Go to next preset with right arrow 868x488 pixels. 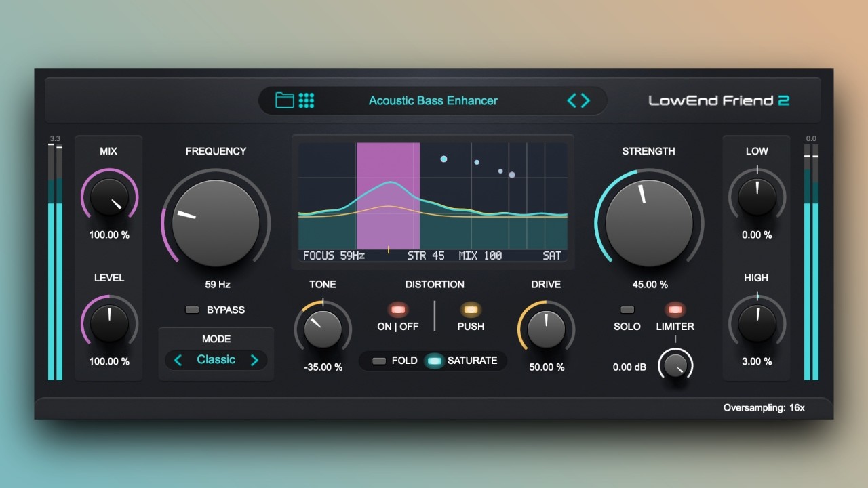pyautogui.click(x=585, y=100)
